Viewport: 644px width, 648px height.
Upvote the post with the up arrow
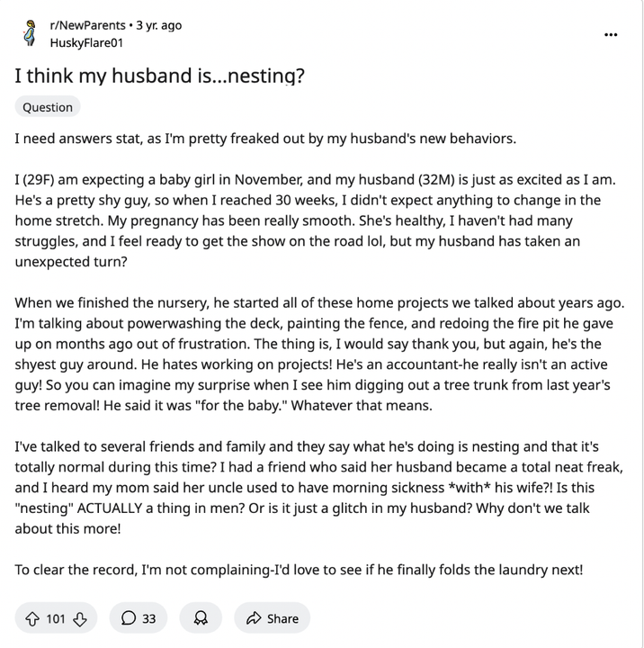[x=32, y=618]
